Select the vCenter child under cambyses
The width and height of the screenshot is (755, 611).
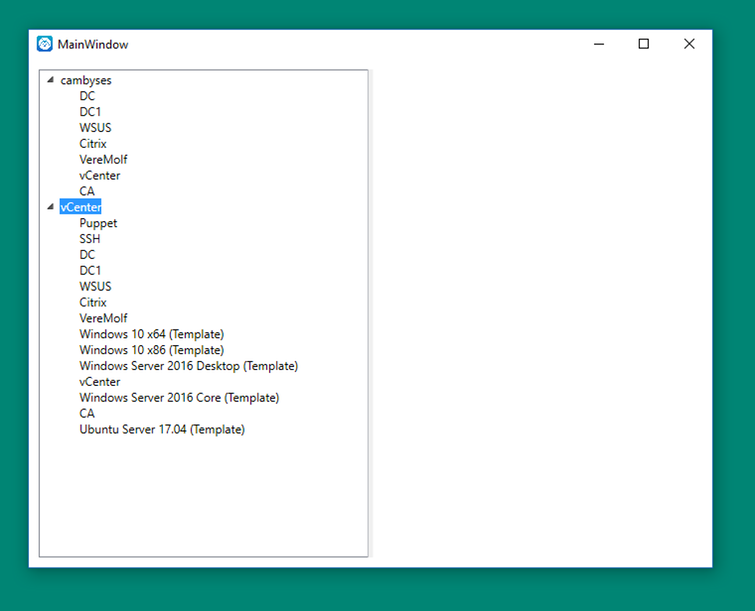[x=100, y=175]
